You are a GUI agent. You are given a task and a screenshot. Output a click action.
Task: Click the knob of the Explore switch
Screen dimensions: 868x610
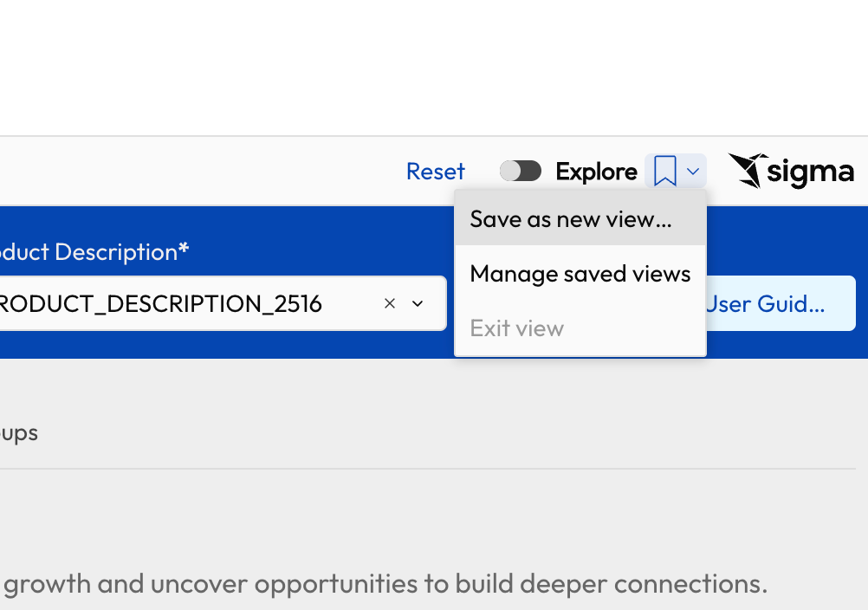[510, 171]
